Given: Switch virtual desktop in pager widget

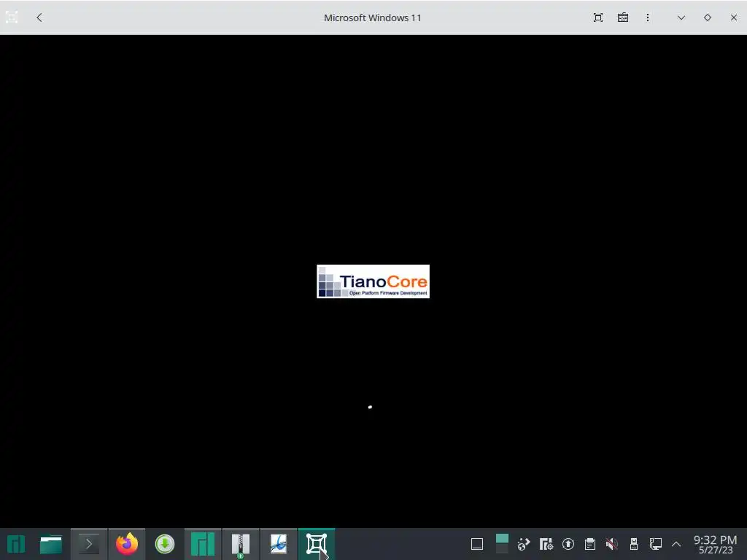Looking at the screenshot, I should 502,544.
